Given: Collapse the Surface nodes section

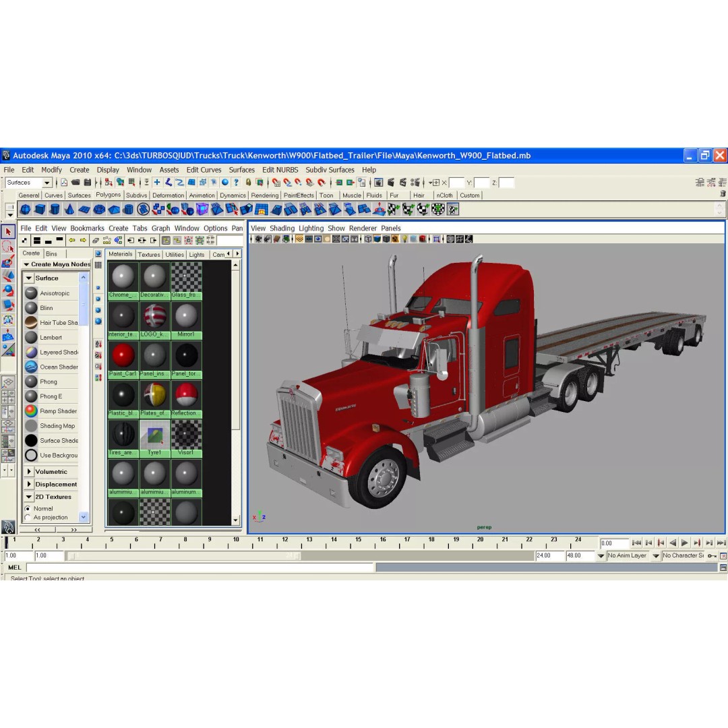Looking at the screenshot, I should 29,278.
